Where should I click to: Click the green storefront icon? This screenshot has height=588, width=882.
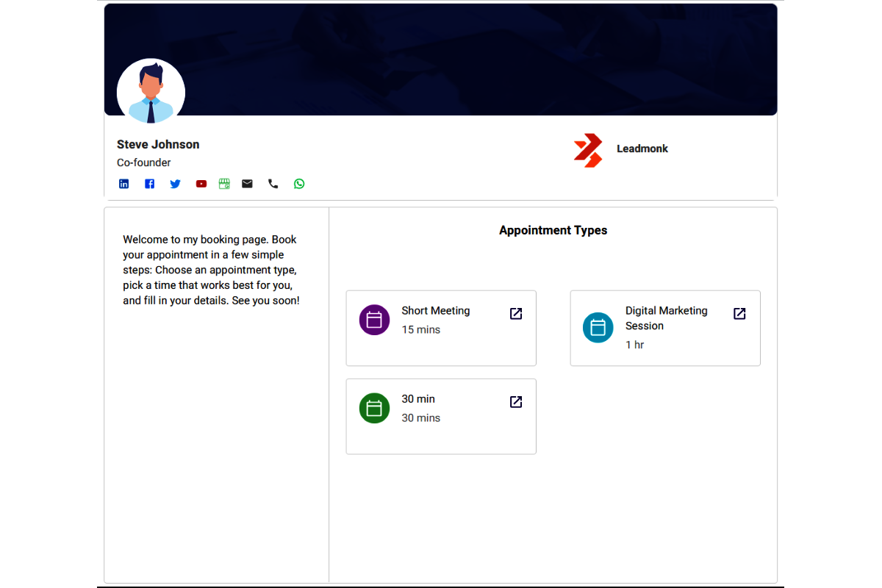[x=224, y=184]
